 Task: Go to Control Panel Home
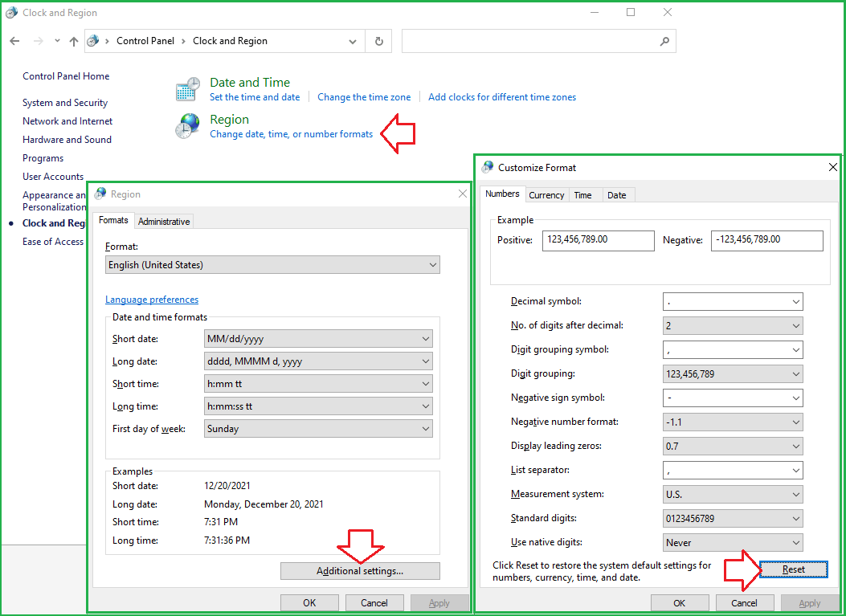(66, 76)
